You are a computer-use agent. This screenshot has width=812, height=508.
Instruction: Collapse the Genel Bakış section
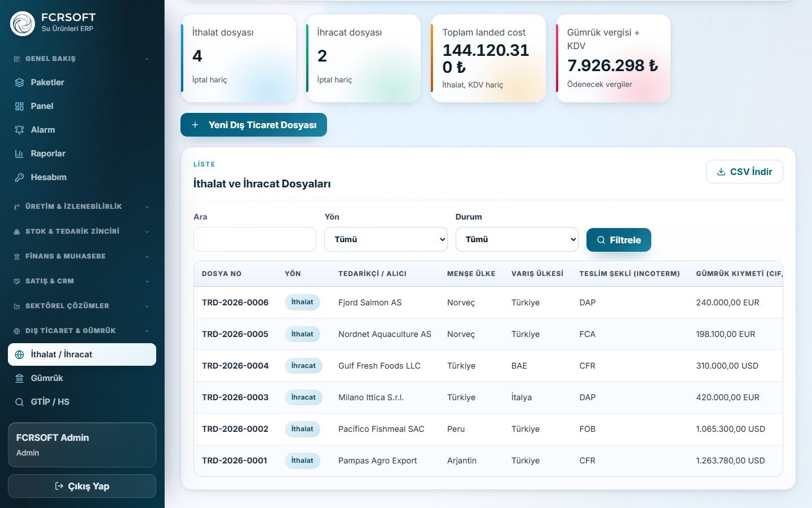[x=82, y=59]
